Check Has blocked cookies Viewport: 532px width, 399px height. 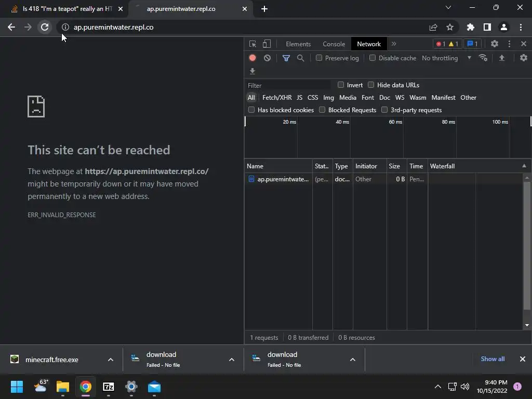tap(251, 110)
